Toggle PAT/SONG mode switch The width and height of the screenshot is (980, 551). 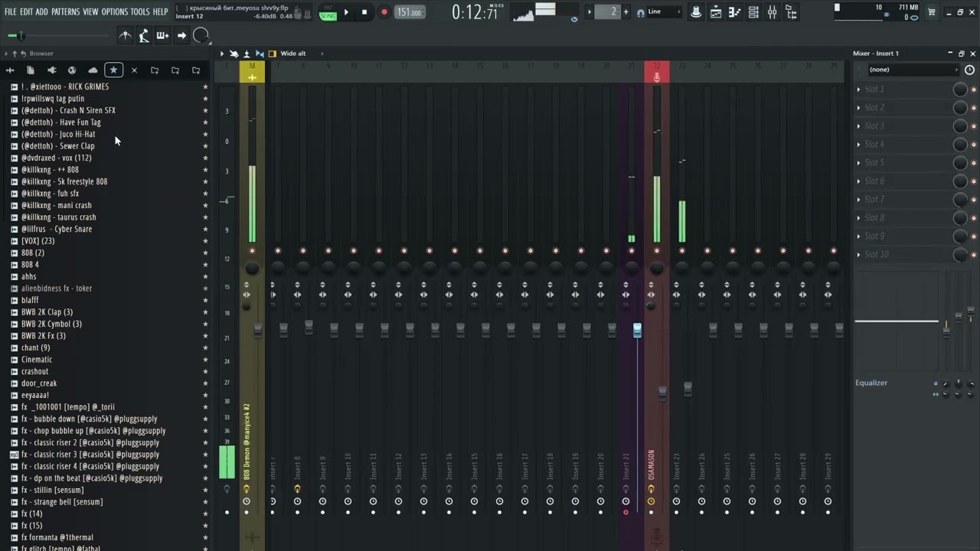coord(328,12)
